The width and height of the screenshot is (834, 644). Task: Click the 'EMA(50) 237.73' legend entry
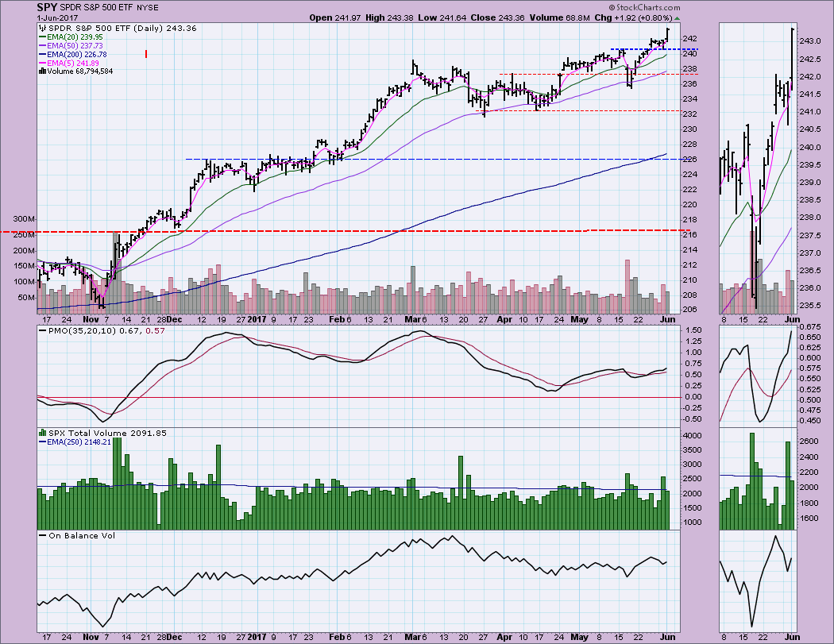tap(75, 46)
